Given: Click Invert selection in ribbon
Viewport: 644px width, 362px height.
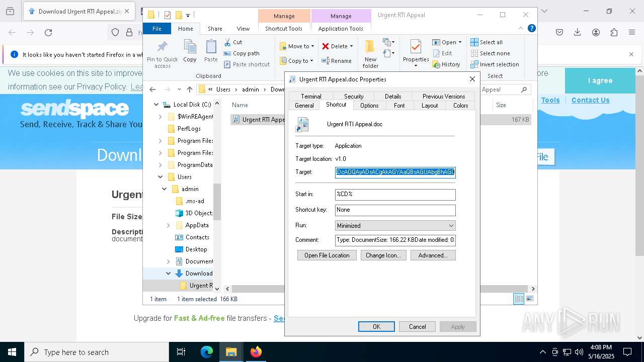Looking at the screenshot, I should point(495,64).
